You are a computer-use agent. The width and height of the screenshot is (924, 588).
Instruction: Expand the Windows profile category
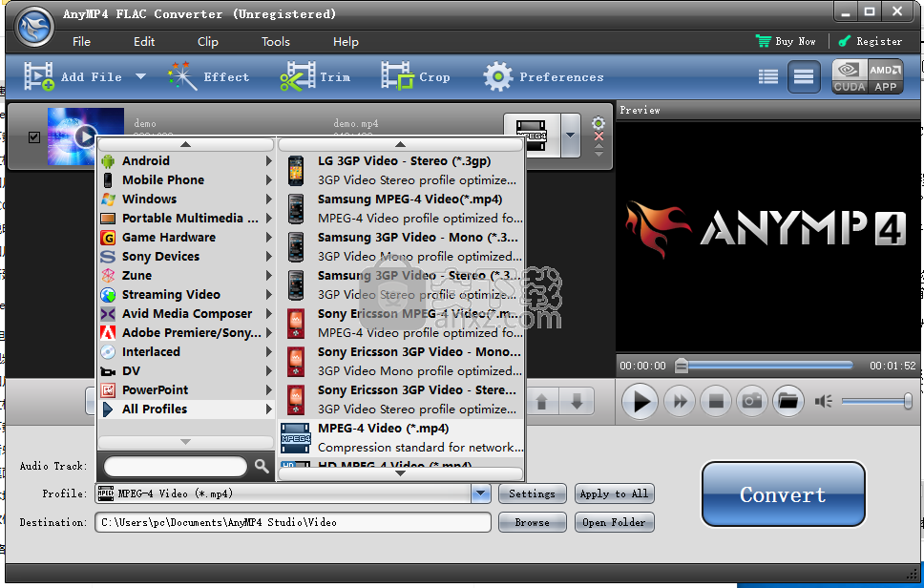(x=185, y=199)
